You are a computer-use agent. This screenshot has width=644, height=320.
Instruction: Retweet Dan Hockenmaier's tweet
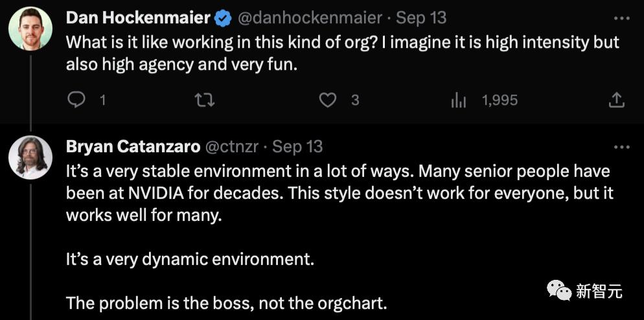point(205,100)
